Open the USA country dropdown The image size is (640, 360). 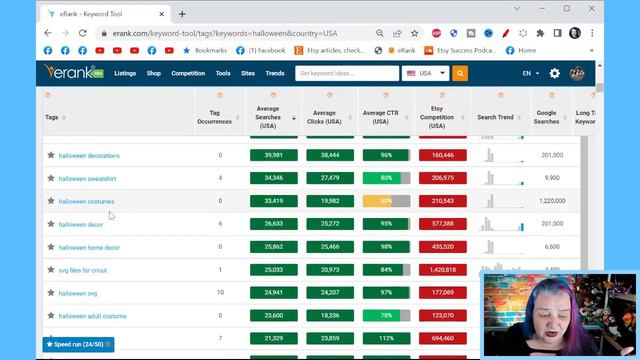coord(425,73)
